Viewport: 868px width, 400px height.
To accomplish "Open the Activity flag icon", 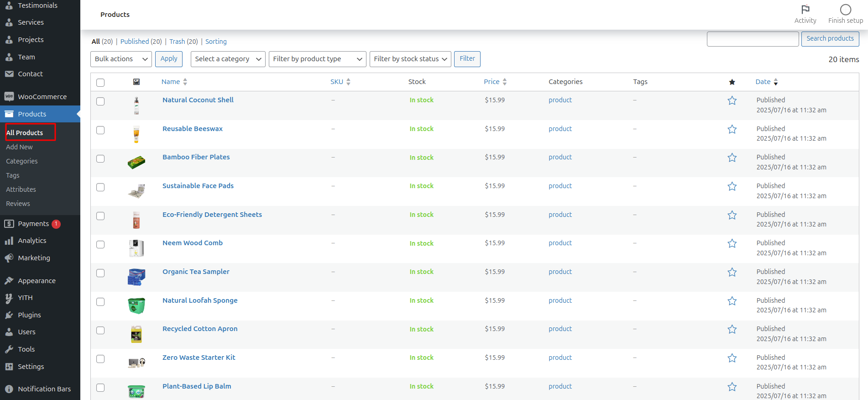I will pos(805,10).
